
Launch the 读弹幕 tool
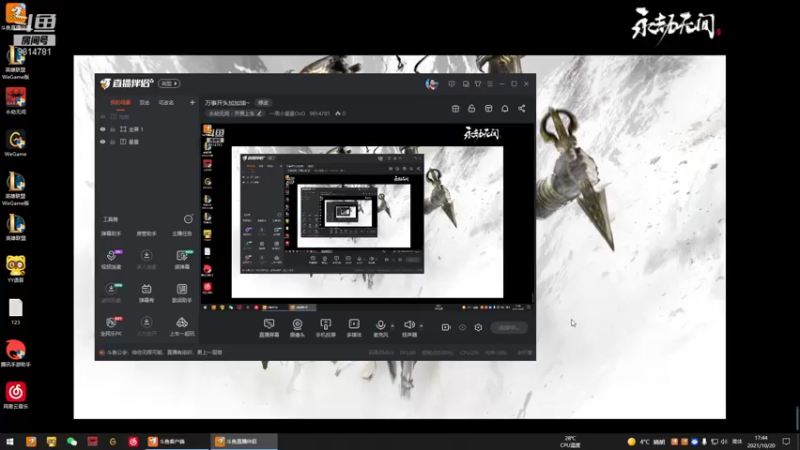pyautogui.click(x=182, y=259)
